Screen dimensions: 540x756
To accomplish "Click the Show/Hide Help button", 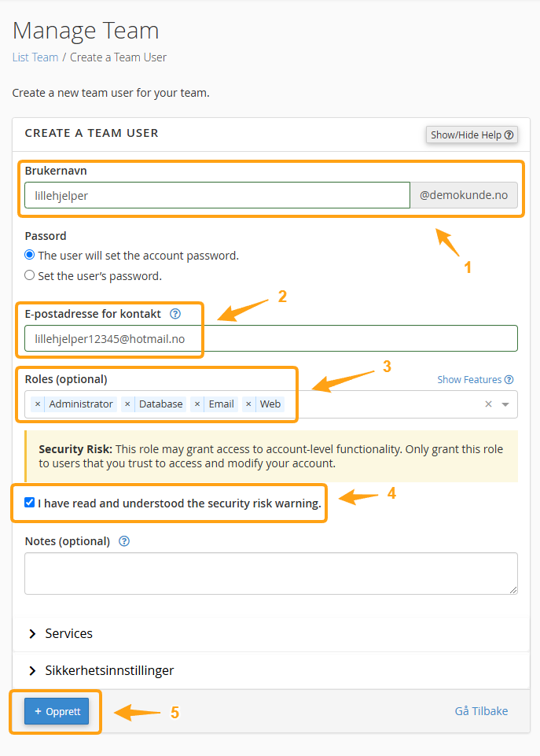I will 472,135.
